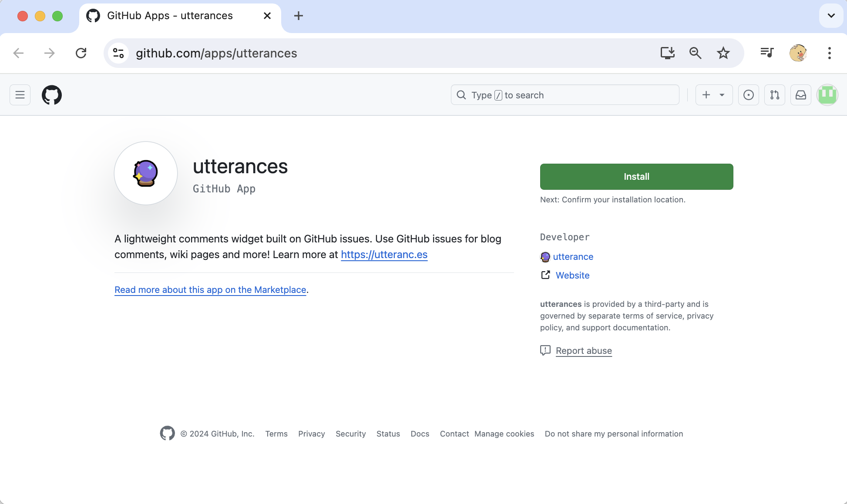
Task: Open the Docs footer link
Action: tap(420, 434)
